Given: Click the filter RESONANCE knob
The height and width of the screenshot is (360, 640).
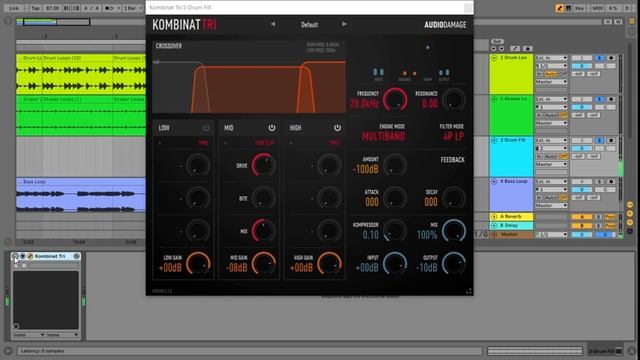Looking at the screenshot, I should [453, 100].
